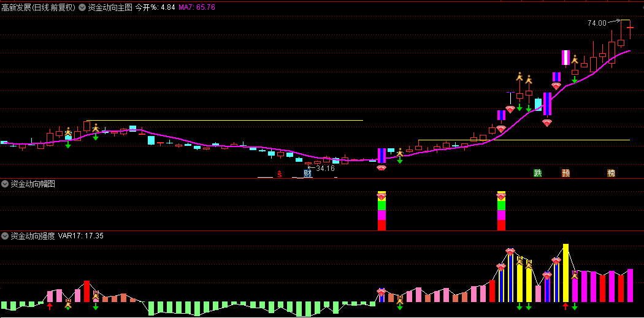Open the brown 榜 tag icon
The image size is (644, 318).
[x=611, y=173]
